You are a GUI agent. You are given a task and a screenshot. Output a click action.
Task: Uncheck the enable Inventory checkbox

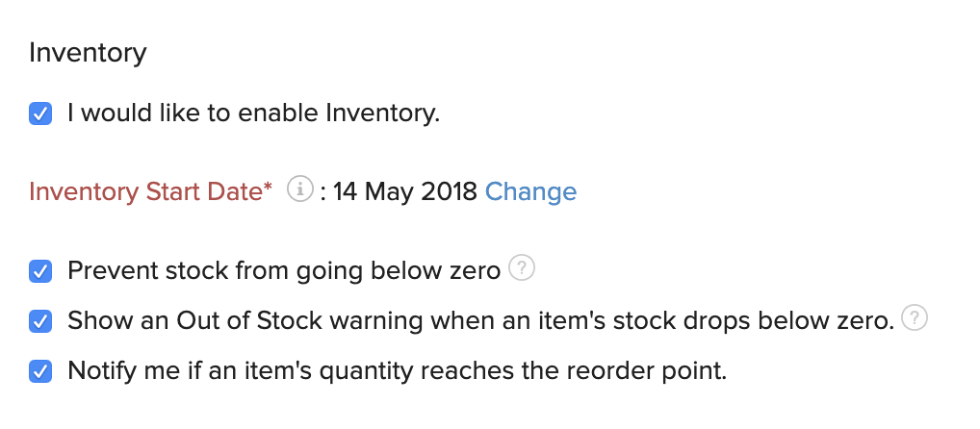pos(40,114)
